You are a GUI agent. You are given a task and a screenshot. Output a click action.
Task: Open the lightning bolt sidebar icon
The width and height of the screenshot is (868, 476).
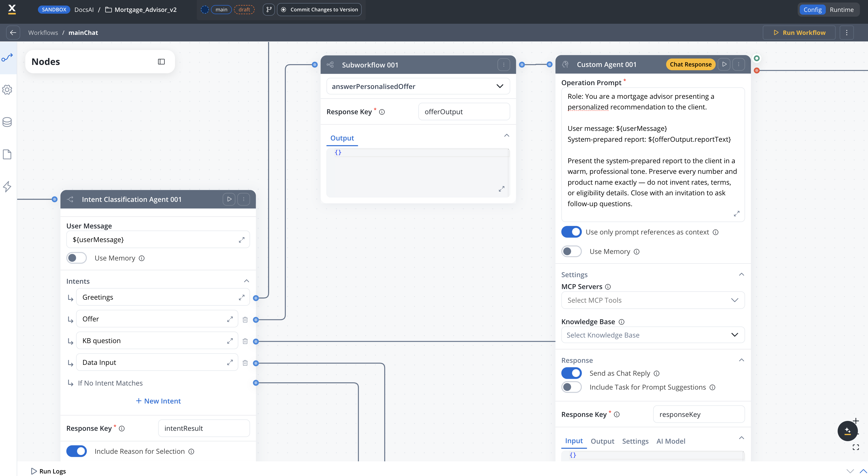[x=7, y=186]
